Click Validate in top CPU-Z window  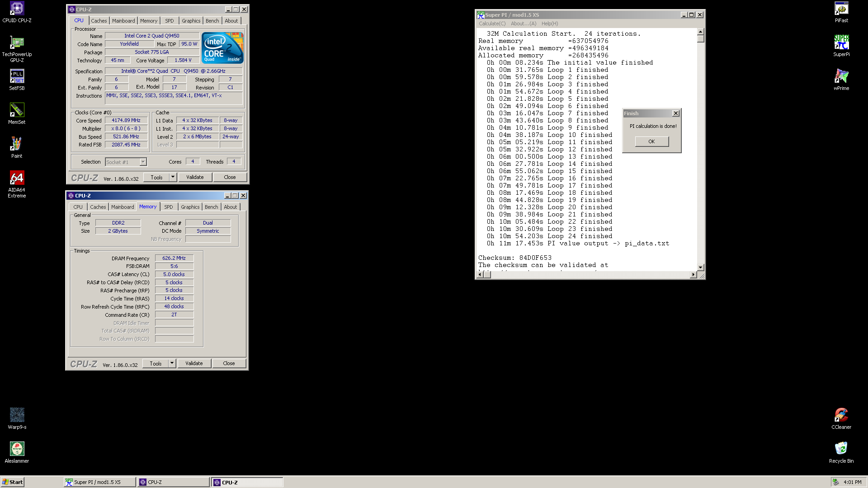point(195,177)
